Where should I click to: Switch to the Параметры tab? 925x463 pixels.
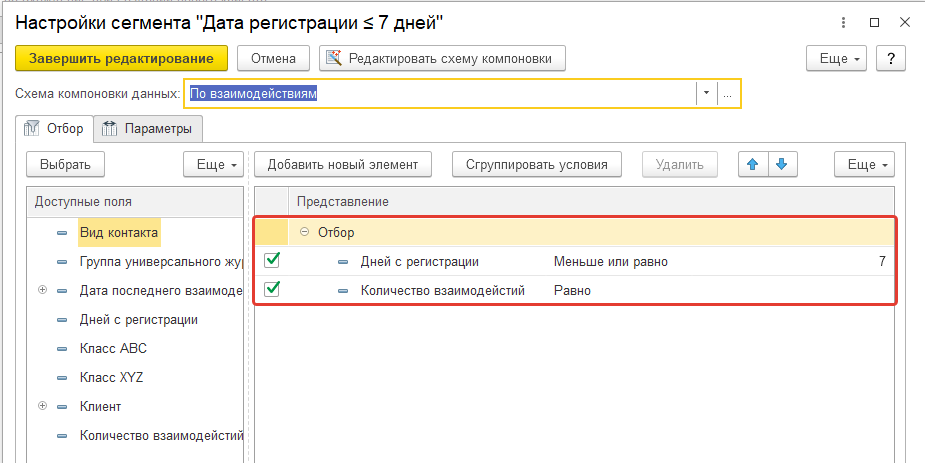point(149,128)
